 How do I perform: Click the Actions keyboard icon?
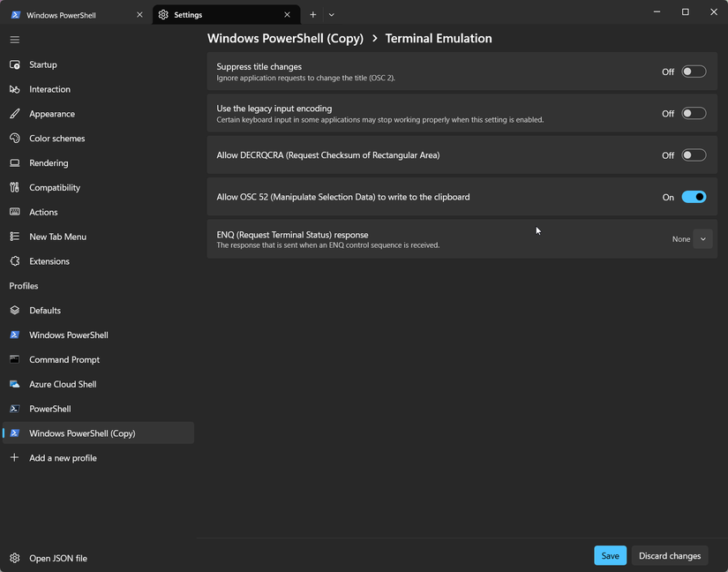tap(15, 212)
